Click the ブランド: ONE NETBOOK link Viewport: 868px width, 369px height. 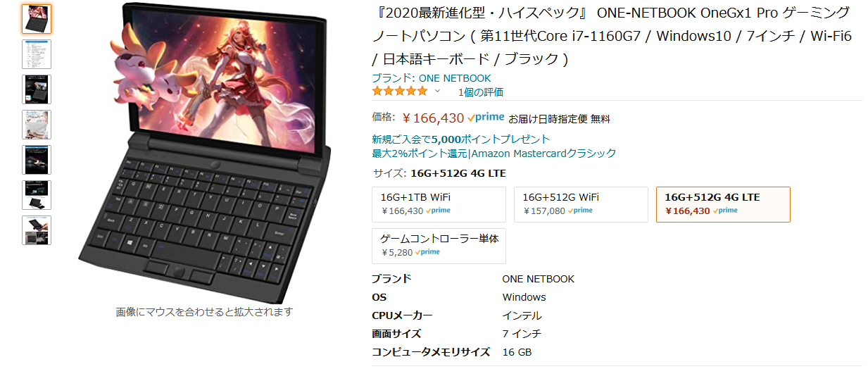tap(432, 78)
